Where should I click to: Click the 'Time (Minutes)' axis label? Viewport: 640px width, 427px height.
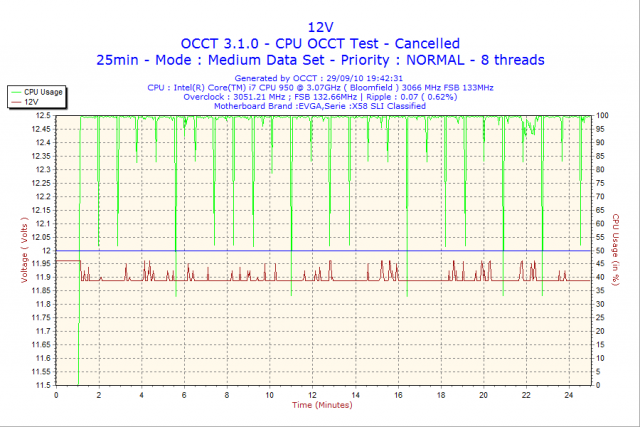tap(322, 405)
